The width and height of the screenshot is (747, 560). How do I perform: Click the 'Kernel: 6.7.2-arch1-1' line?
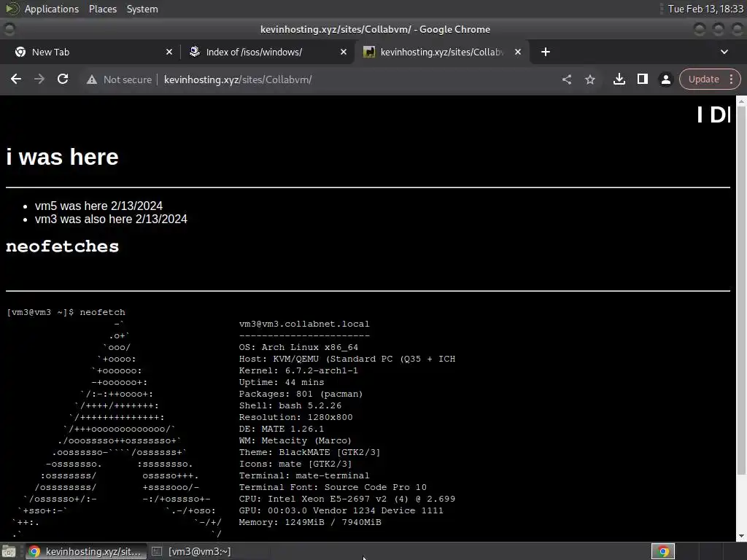298,370
